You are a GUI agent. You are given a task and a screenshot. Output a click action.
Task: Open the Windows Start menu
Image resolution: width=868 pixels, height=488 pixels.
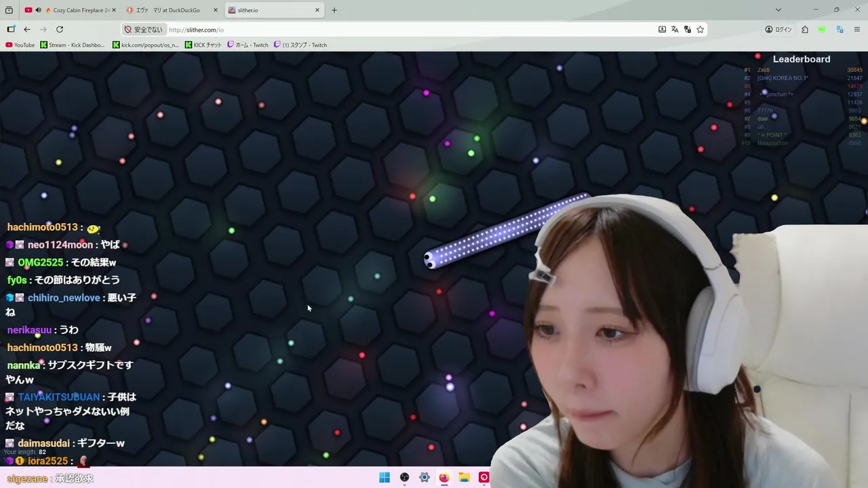coord(384,477)
